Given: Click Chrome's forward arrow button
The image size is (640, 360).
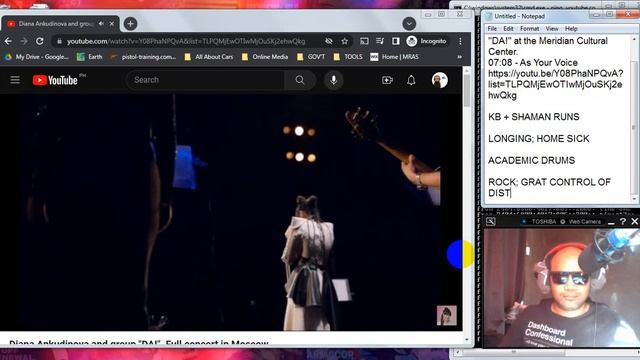Looking at the screenshot, I should (24, 41).
